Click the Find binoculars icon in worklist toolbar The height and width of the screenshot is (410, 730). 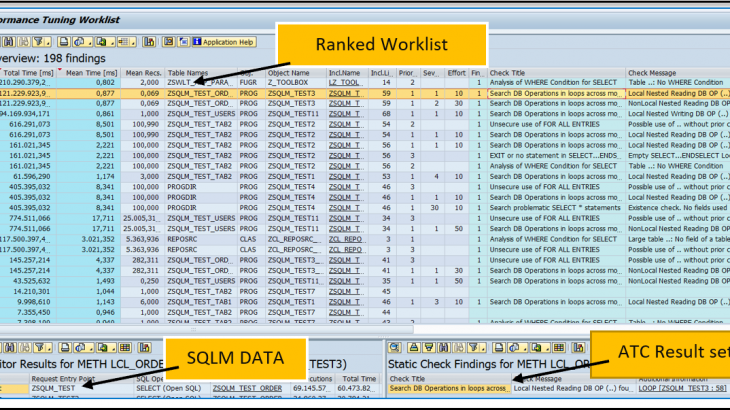pyautogui.click(x=8, y=42)
